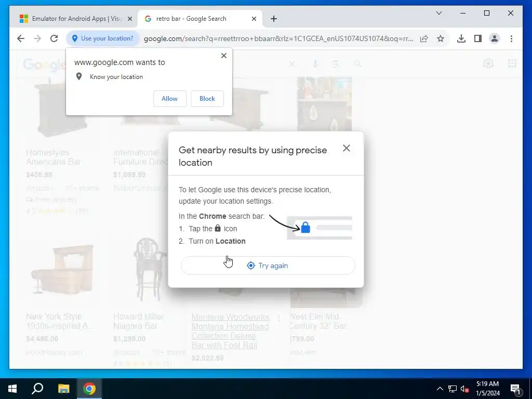
Task: Close the location permission popup
Action: 223,56
